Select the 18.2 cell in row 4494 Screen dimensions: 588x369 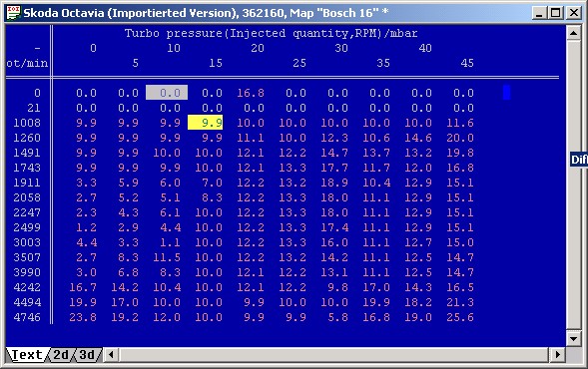click(x=417, y=302)
